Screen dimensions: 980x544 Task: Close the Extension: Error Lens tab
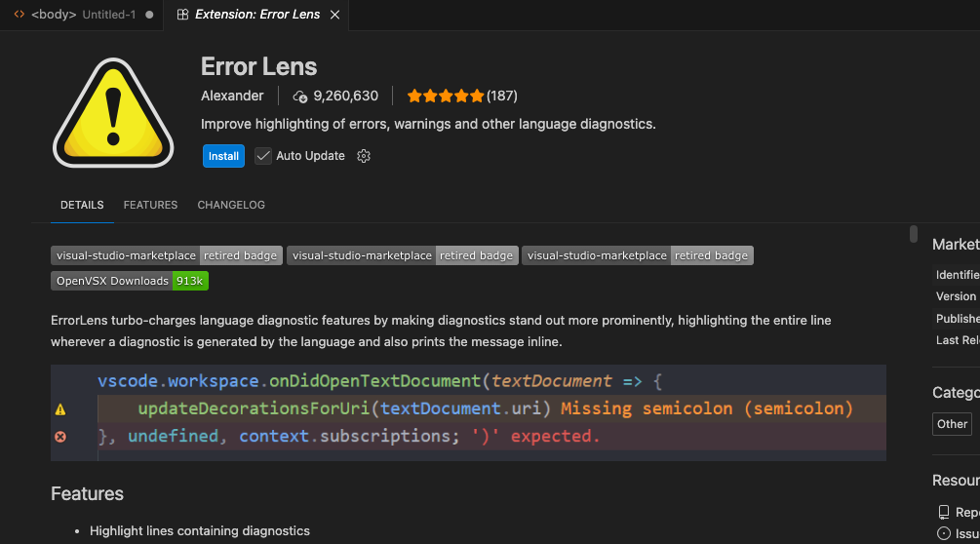pyautogui.click(x=335, y=15)
